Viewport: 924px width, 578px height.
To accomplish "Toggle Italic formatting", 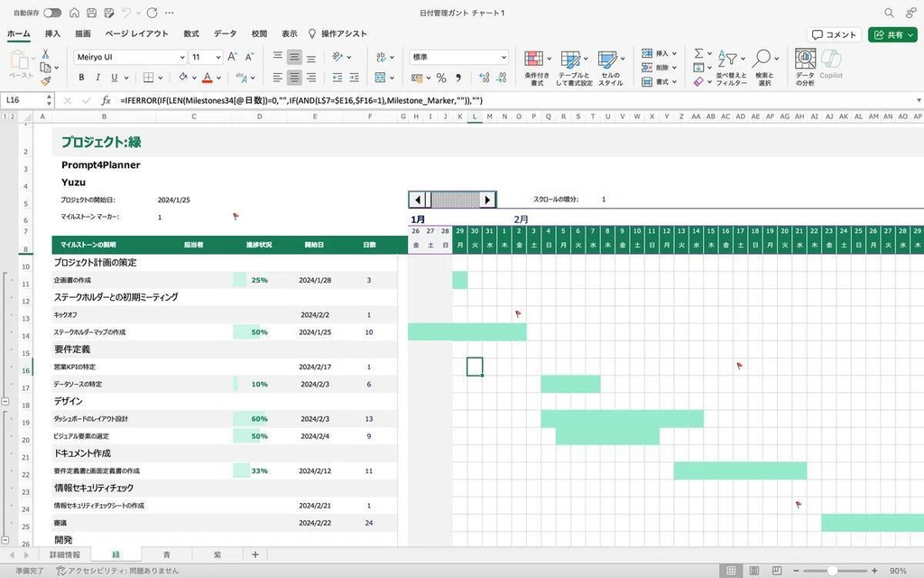I will click(97, 78).
